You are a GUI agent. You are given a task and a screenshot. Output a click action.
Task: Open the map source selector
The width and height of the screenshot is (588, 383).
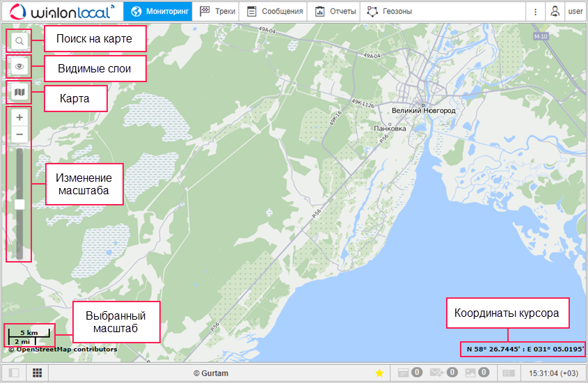pyautogui.click(x=19, y=92)
